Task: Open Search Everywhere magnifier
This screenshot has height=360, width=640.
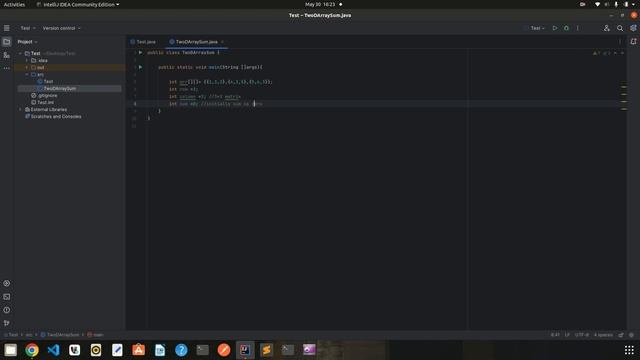Action: coord(620,28)
